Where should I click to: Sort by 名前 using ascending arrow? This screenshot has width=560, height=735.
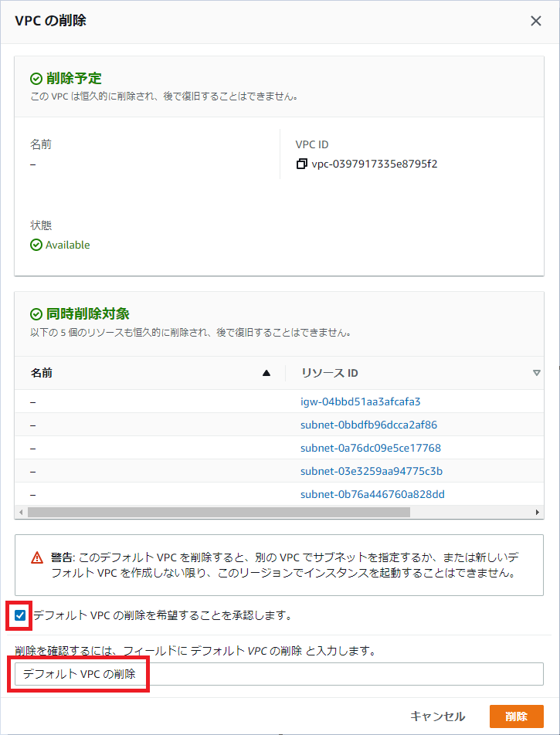tap(266, 373)
